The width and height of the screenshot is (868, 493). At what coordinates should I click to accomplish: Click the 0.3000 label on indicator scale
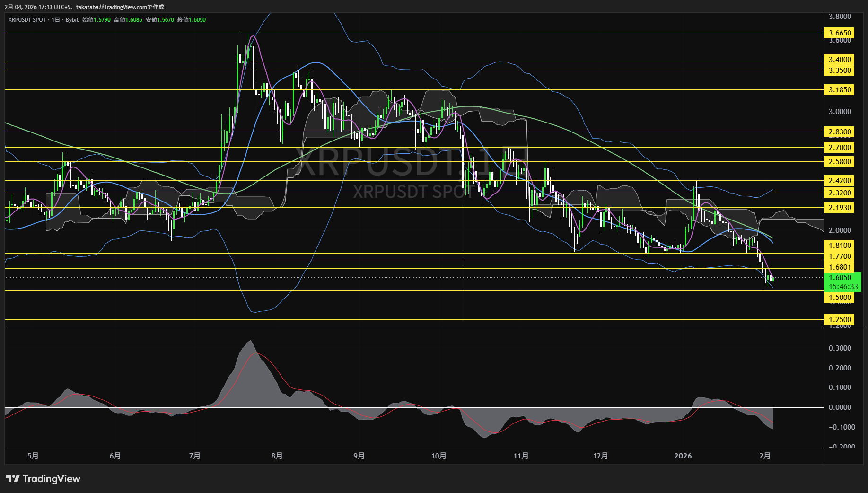click(840, 348)
